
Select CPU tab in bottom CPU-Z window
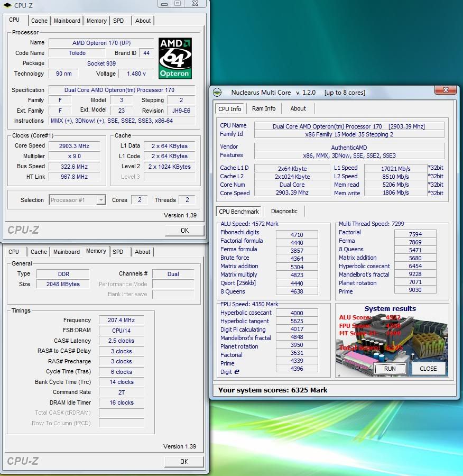14,252
